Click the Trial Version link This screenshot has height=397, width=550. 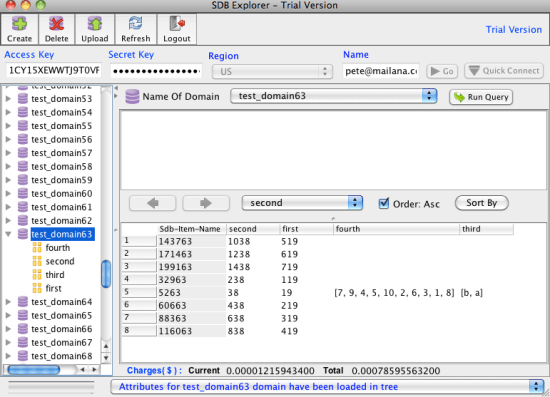tap(514, 29)
